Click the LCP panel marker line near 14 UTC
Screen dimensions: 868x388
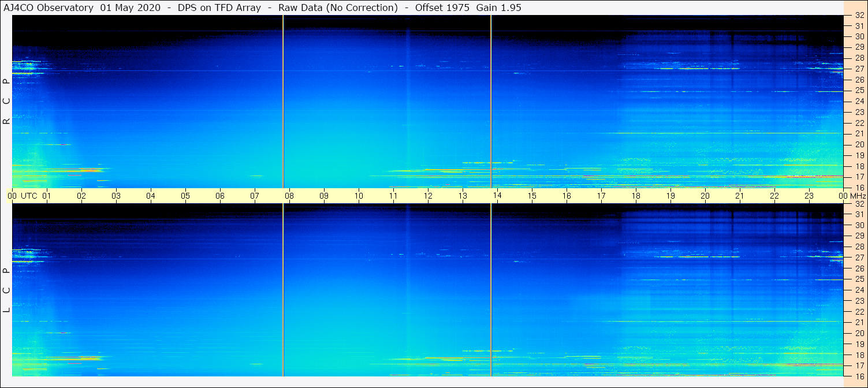coord(491,290)
